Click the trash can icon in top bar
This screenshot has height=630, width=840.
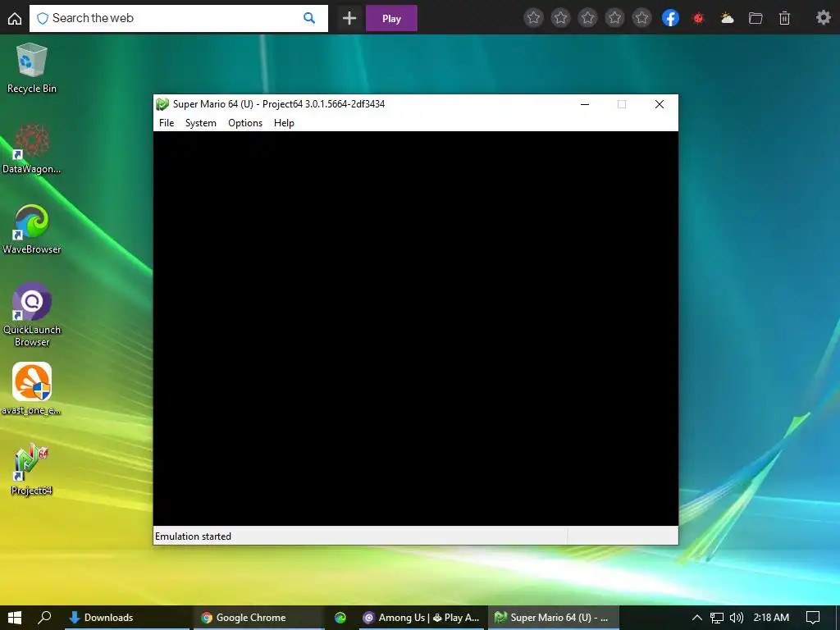coord(784,18)
